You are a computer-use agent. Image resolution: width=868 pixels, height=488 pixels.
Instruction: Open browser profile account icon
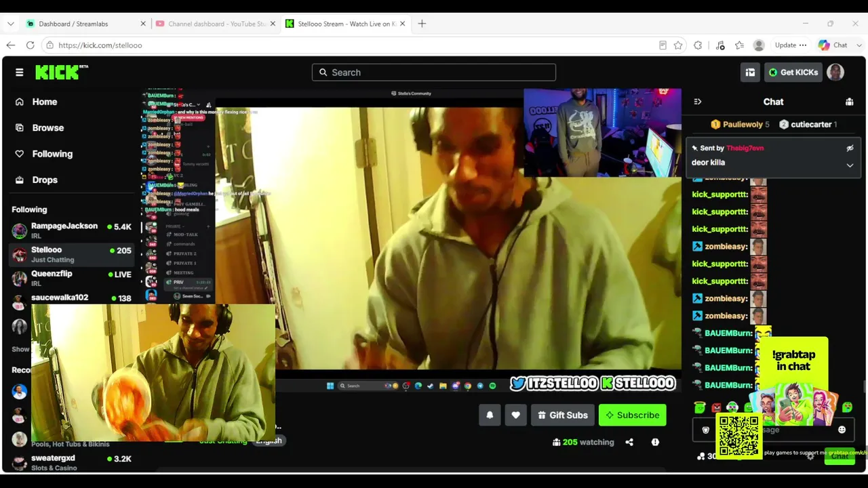click(759, 45)
